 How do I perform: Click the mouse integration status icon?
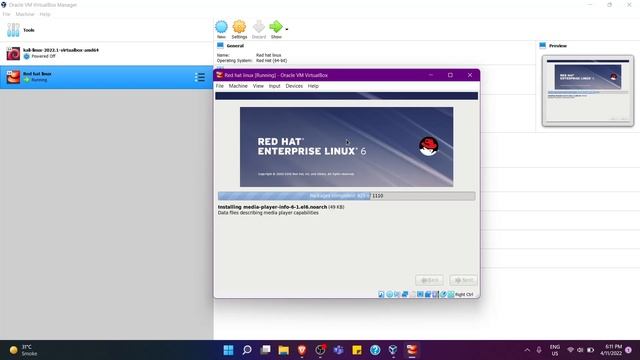(x=443, y=294)
